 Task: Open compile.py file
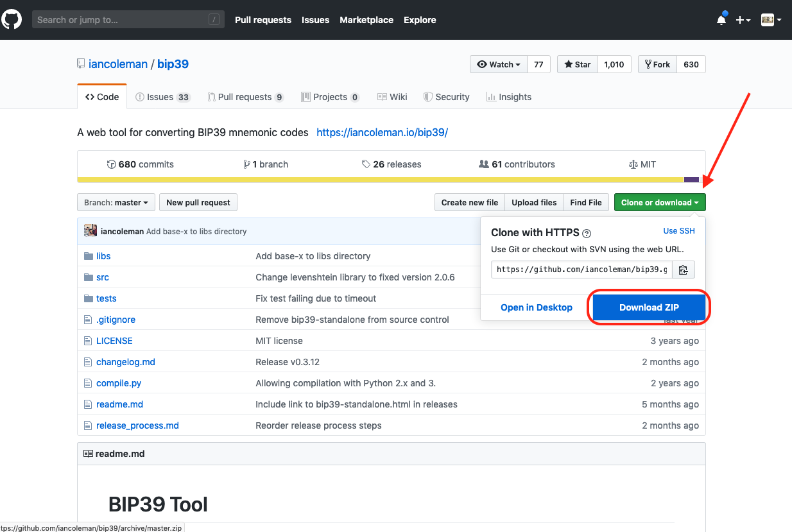(x=119, y=383)
